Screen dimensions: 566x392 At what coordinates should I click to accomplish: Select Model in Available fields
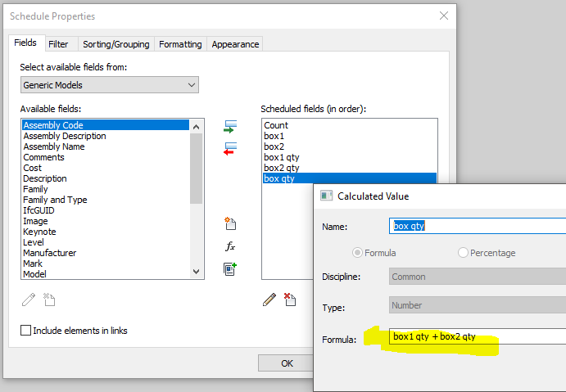click(106, 274)
